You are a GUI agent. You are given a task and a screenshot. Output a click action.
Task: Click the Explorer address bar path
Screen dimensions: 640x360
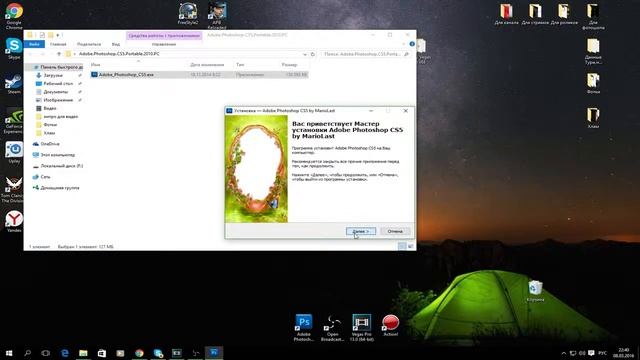click(119, 54)
